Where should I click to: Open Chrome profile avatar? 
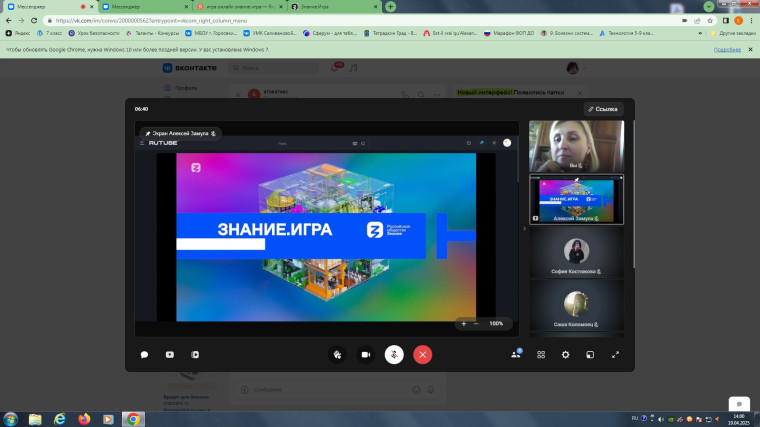click(x=739, y=20)
